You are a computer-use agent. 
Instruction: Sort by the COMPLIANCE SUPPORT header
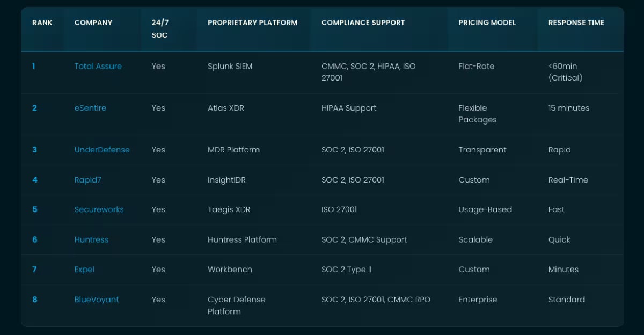pos(363,23)
